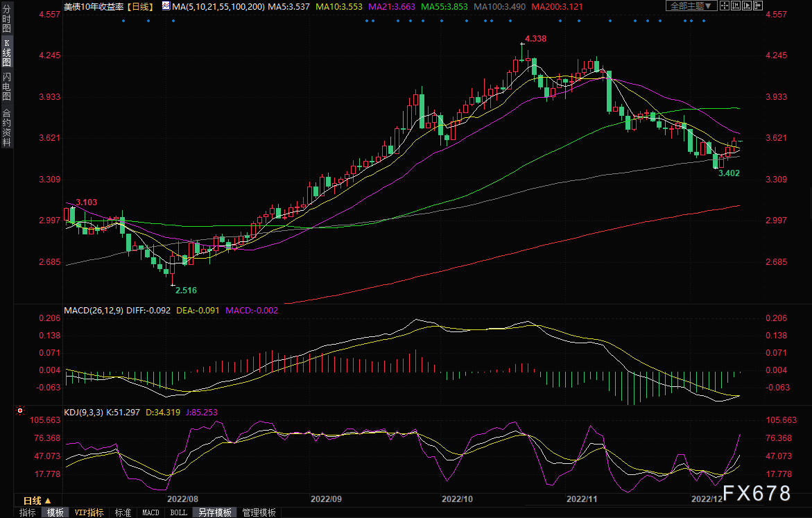Open the 全部主题 dropdown
The height and width of the screenshot is (518, 812).
tap(691, 6)
